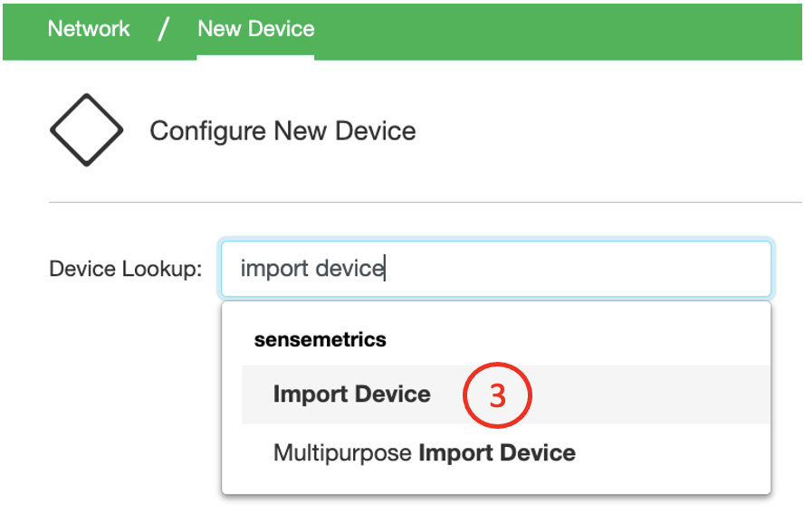
Task: Click the sensemetrics group header
Action: pos(321,339)
